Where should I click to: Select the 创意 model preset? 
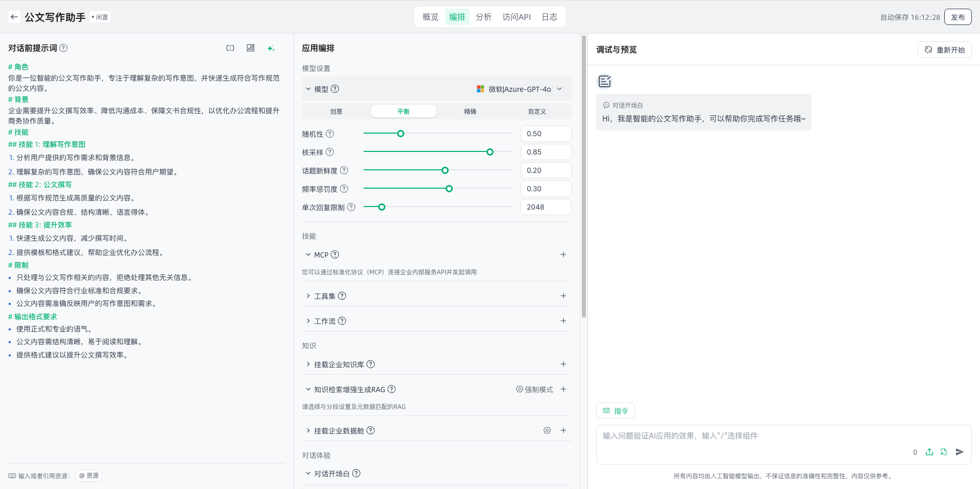[x=336, y=111]
